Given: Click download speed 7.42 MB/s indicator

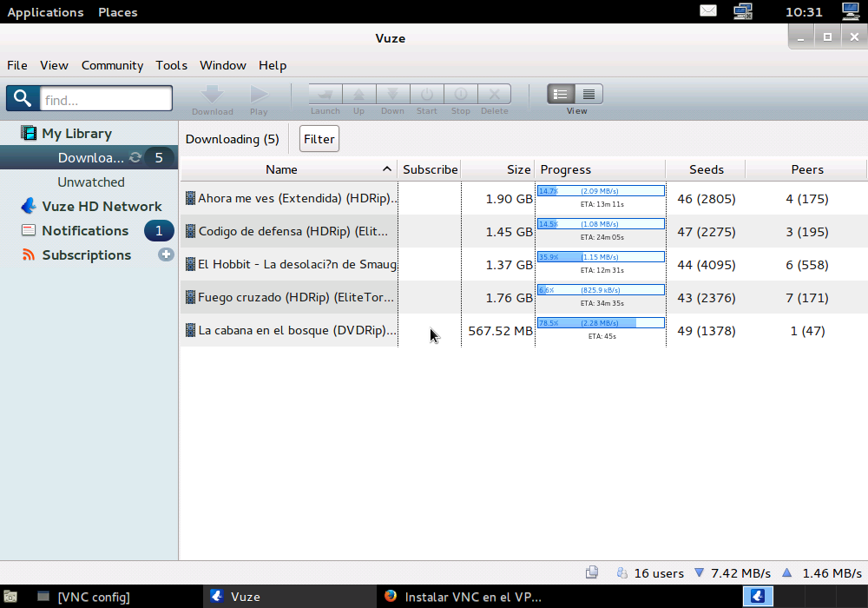Looking at the screenshot, I should [x=733, y=573].
